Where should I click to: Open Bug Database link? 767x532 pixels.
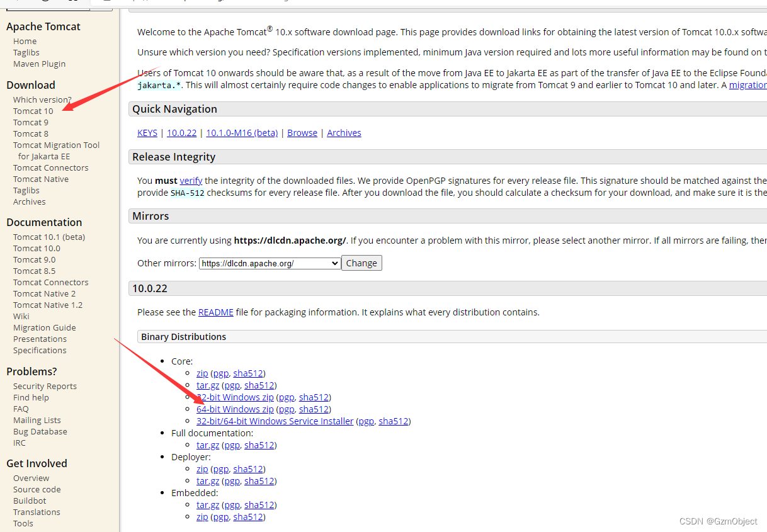[40, 431]
